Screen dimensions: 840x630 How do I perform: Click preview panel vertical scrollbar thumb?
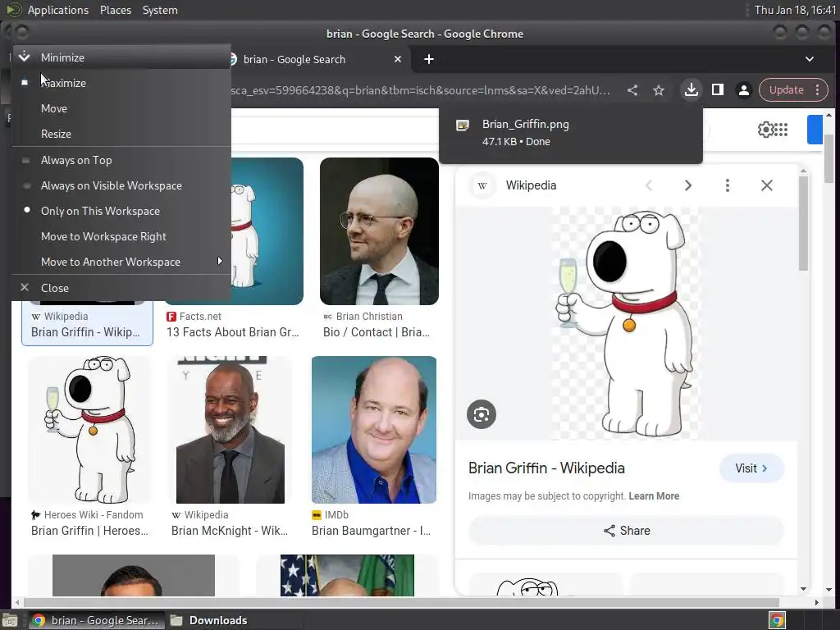click(803, 223)
